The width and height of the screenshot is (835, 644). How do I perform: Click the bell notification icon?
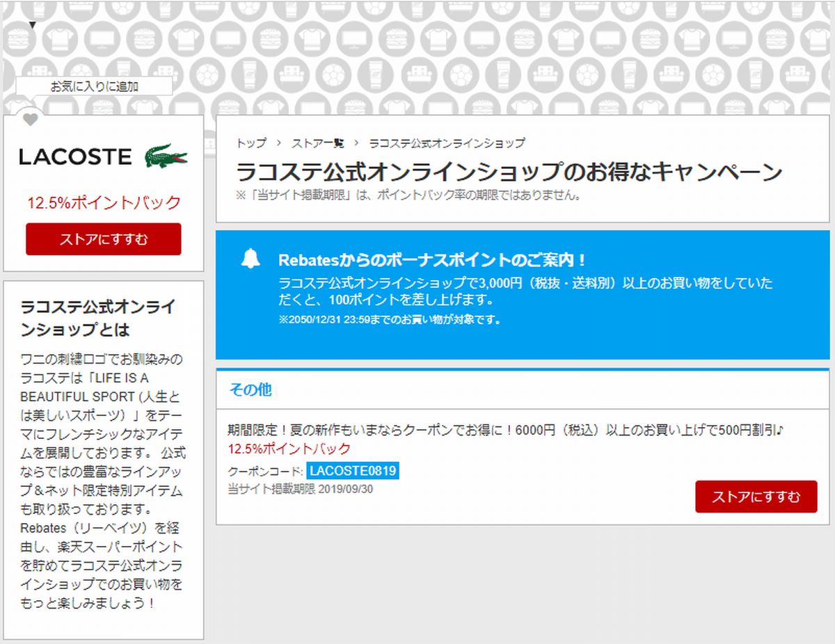(x=250, y=258)
